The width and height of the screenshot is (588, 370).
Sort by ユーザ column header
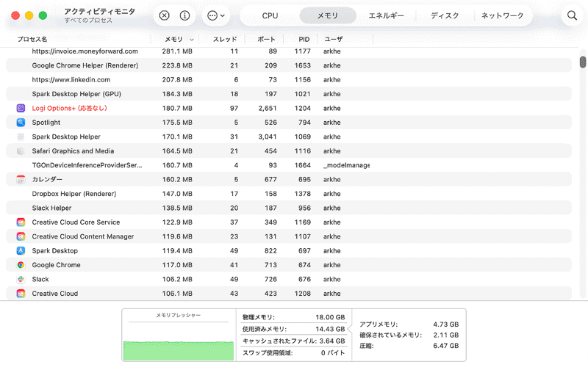coord(334,40)
